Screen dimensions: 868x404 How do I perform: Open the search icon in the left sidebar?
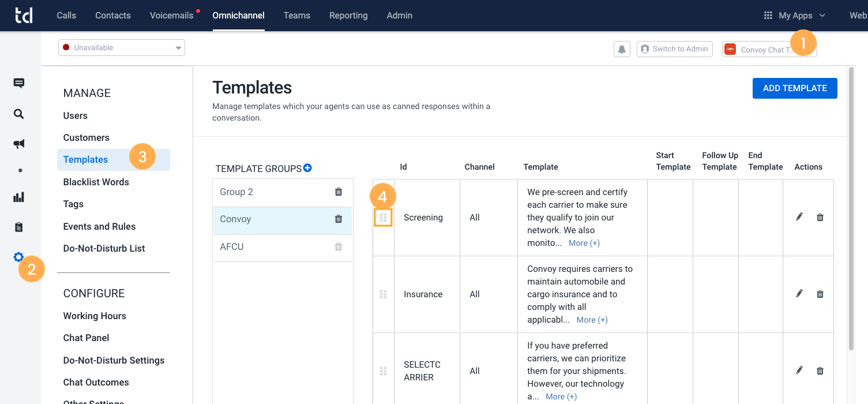pyautogui.click(x=19, y=114)
